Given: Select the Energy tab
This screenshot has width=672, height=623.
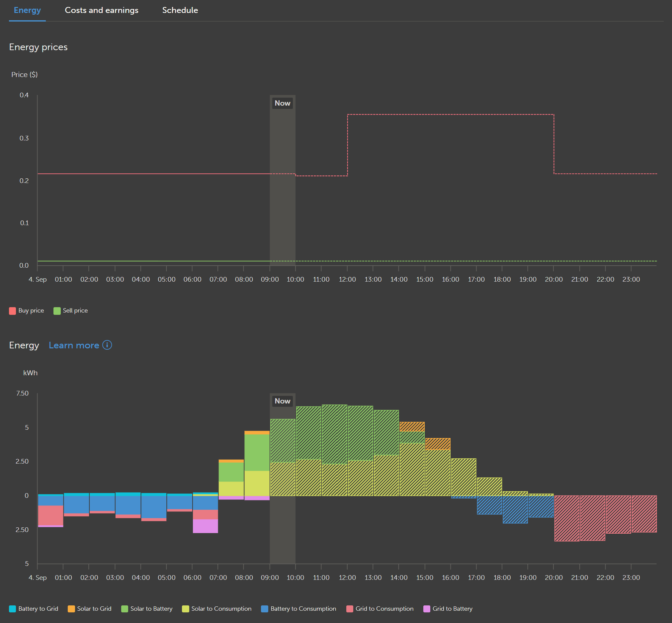Looking at the screenshot, I should [x=27, y=10].
